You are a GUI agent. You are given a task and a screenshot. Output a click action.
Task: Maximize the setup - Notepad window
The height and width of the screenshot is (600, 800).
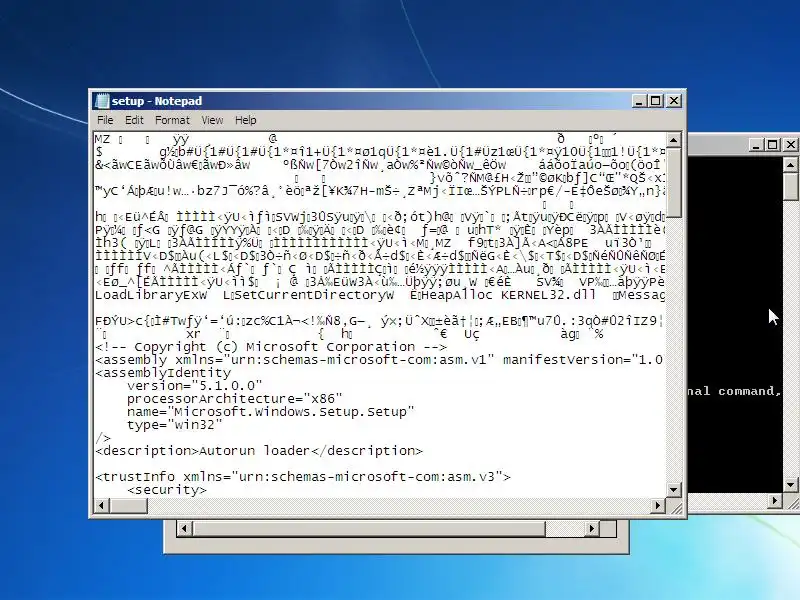[656, 101]
